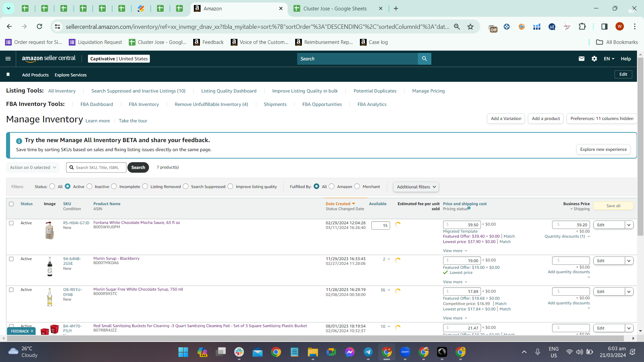Open File Explorer from the taskbar
The height and width of the screenshot is (362, 644).
click(x=313, y=352)
